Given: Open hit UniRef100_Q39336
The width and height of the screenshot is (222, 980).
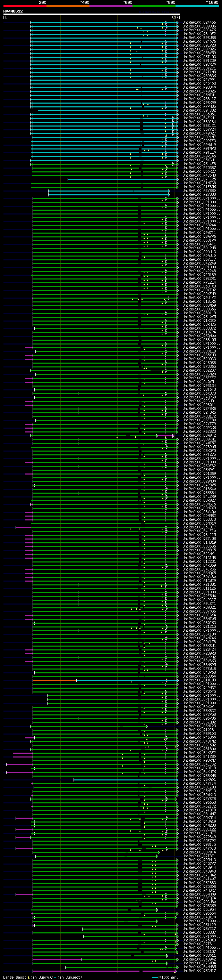Looking at the screenshot, I should 199,26.
